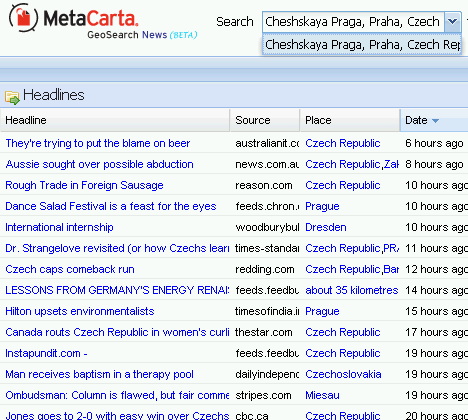Click Czech Republic place in beer blame row
Image resolution: width=468 pixels, height=420 pixels.
343,143
